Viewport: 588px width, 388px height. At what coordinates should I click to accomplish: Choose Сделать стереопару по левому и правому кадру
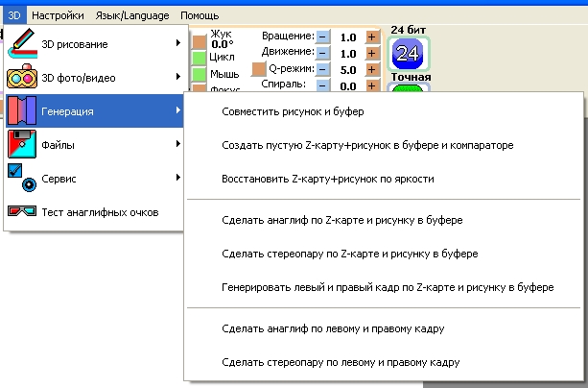click(384, 362)
